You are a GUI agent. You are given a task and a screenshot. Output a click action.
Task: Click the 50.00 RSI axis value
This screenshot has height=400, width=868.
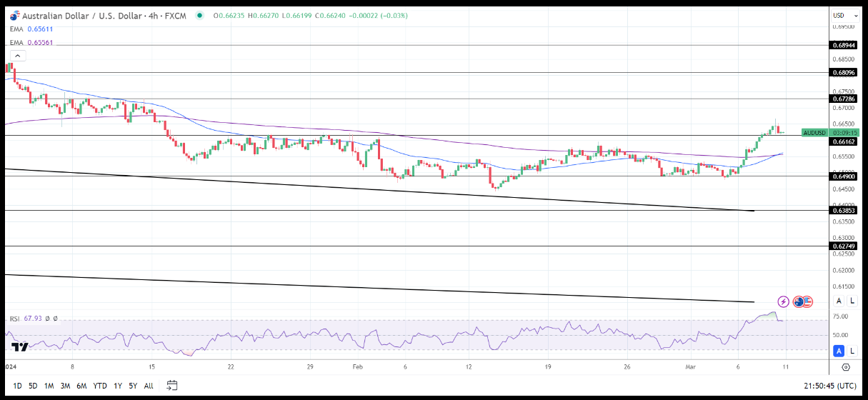(x=840, y=335)
